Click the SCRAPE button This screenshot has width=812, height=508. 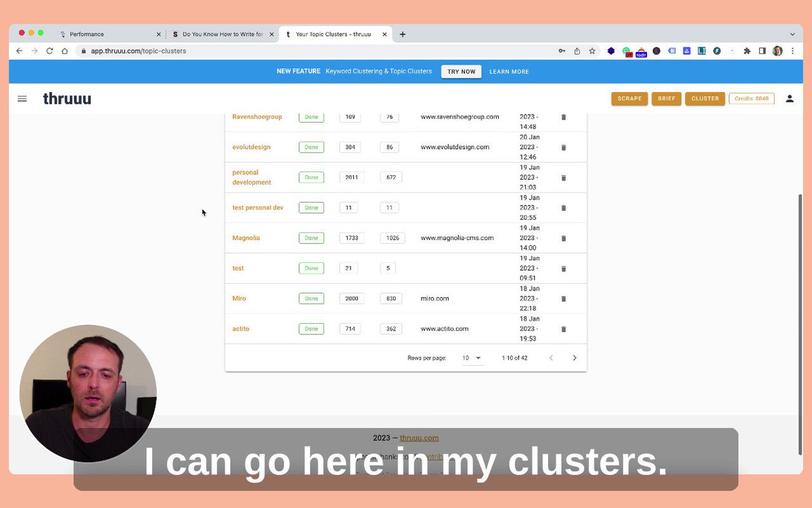629,99
